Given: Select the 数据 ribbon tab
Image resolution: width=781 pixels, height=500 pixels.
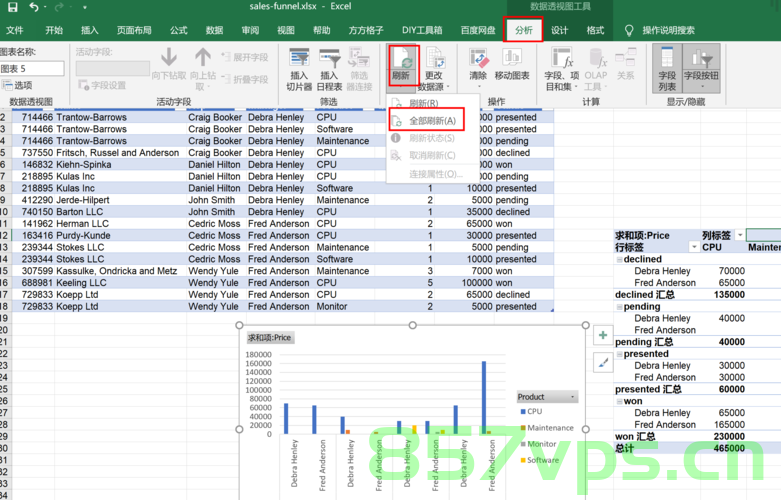Looking at the screenshot, I should point(214,30).
